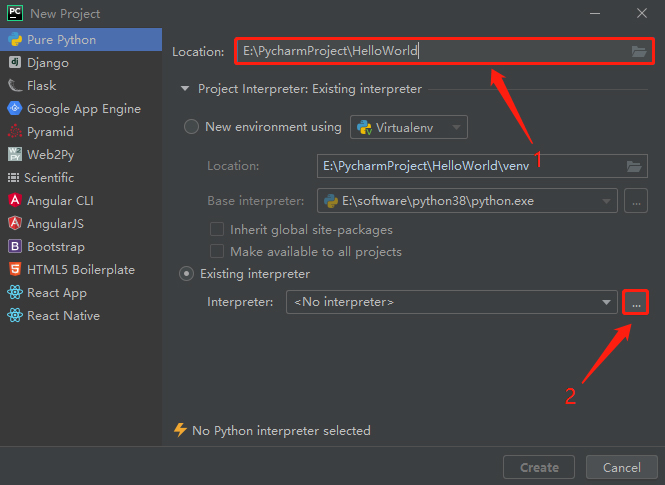665x485 pixels.
Task: Select the Pure Python project type
Action: coord(81,39)
